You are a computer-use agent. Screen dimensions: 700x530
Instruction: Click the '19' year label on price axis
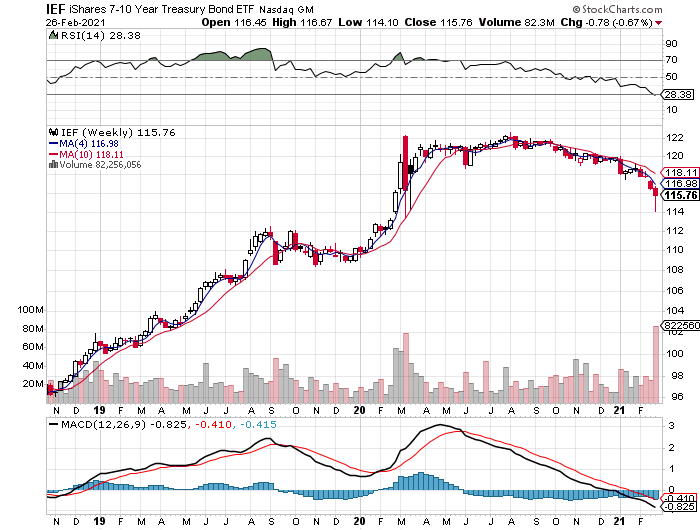(99, 410)
